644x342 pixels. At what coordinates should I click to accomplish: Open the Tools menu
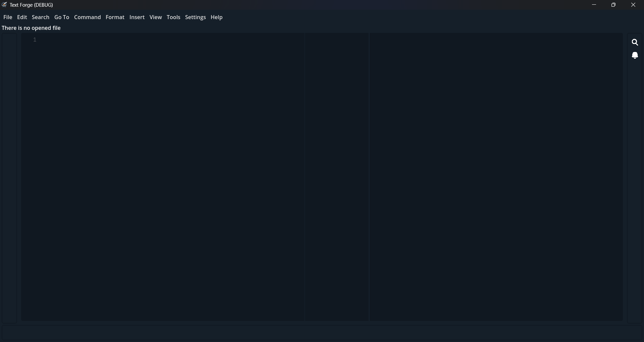coord(173,17)
